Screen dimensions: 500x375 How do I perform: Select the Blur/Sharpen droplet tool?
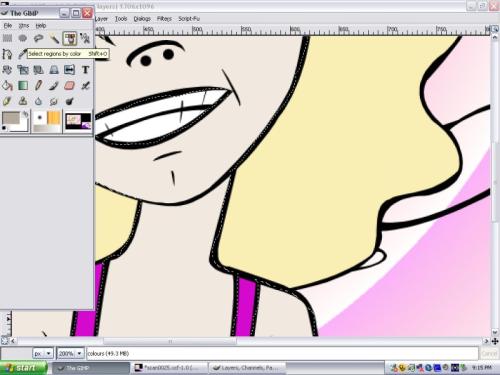pos(38,101)
